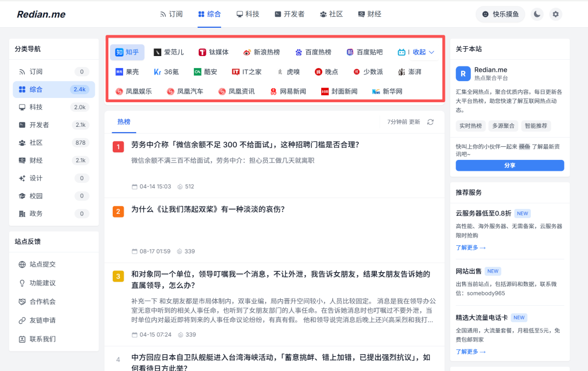588x371 pixels.
Task: Open the 少数派 source
Action: tap(368, 72)
